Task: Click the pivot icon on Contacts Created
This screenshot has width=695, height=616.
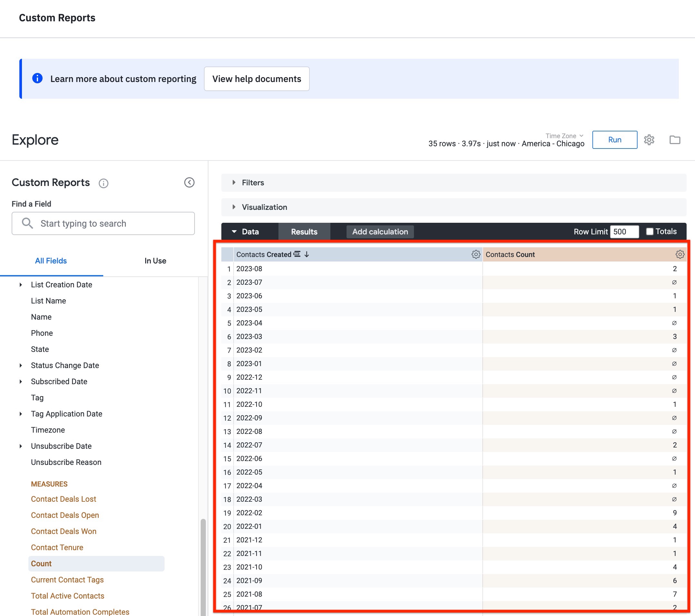Action: tap(297, 254)
